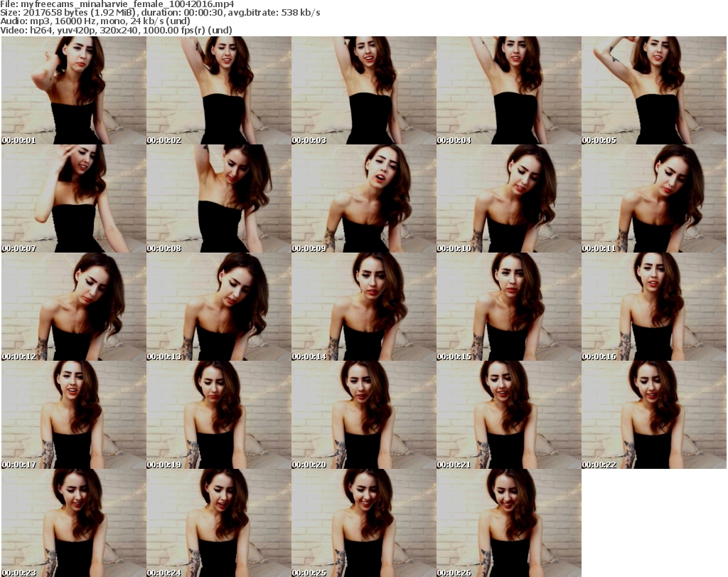Choose the thumbnail frame stamped 00:00:22

654,415
